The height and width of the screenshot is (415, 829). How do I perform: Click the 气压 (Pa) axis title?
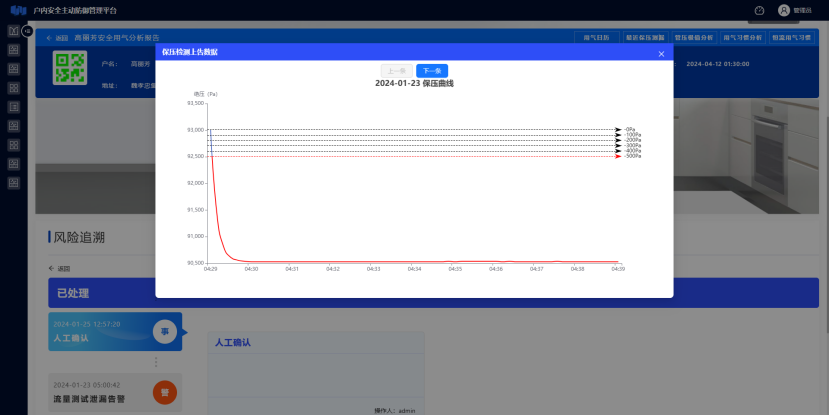(205, 94)
